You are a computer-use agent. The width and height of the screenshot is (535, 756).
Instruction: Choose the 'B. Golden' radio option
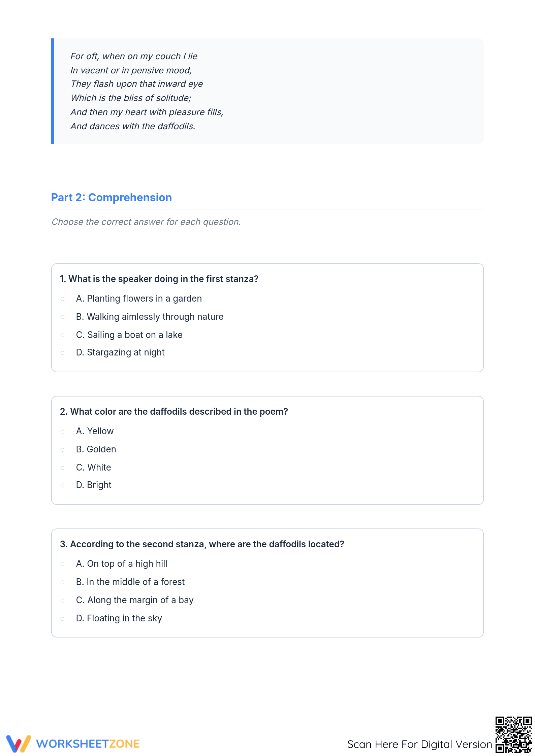tap(62, 450)
